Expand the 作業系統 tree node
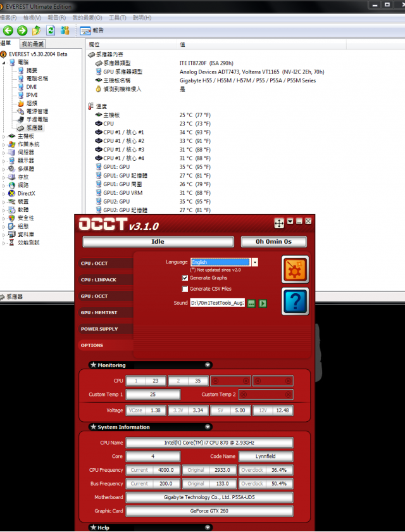 pos(4,144)
